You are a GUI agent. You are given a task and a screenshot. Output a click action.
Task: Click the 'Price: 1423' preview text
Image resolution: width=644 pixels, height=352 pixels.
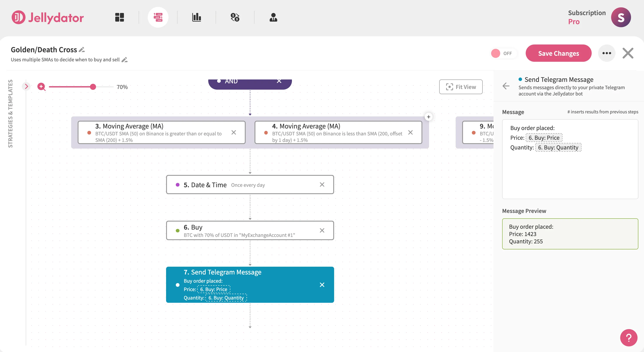(x=522, y=234)
